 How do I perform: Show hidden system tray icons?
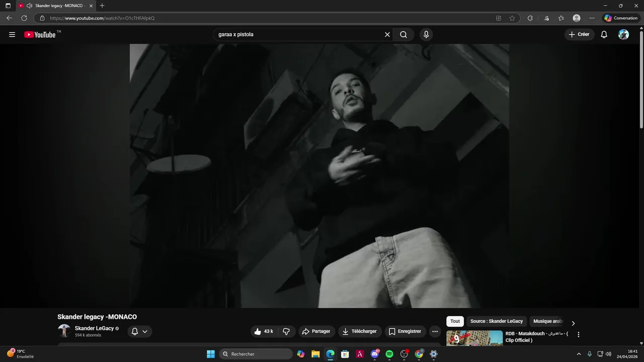tap(579, 354)
